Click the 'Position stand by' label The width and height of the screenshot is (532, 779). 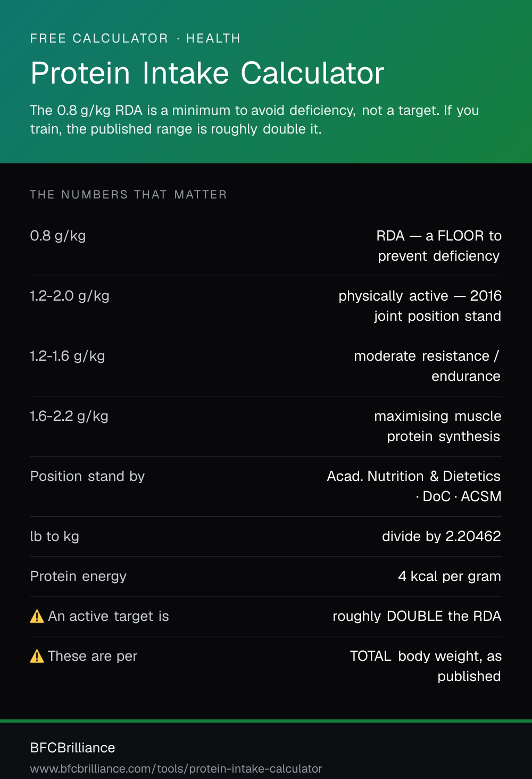[x=87, y=476]
